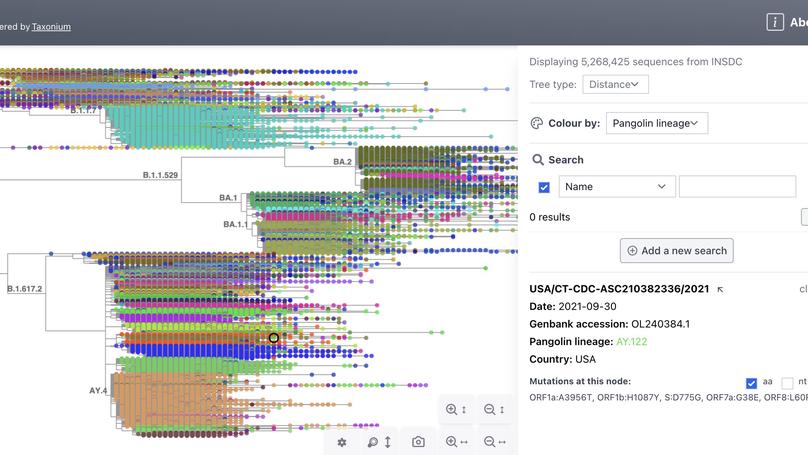Click the Date 2021-09-30 text
Viewport: 808px width, 455px height.
(573, 307)
